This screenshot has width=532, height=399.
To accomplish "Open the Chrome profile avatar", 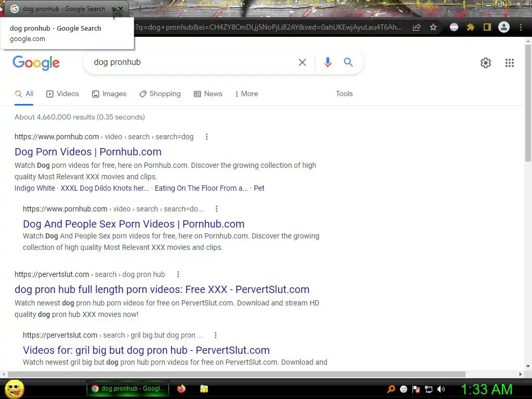I will pyautogui.click(x=504, y=27).
